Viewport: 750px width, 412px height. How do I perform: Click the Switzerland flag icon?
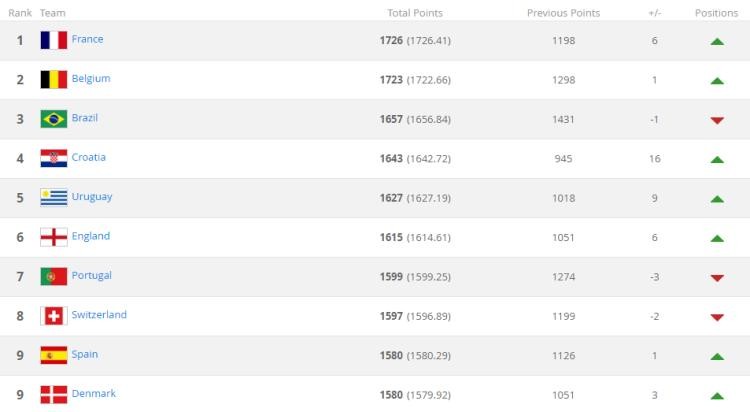point(53,316)
